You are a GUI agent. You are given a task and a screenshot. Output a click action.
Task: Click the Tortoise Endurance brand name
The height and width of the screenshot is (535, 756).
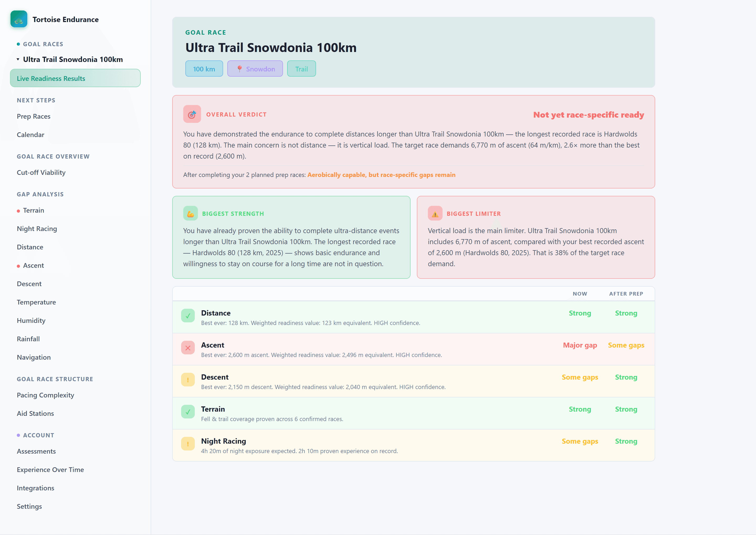pyautogui.click(x=66, y=19)
